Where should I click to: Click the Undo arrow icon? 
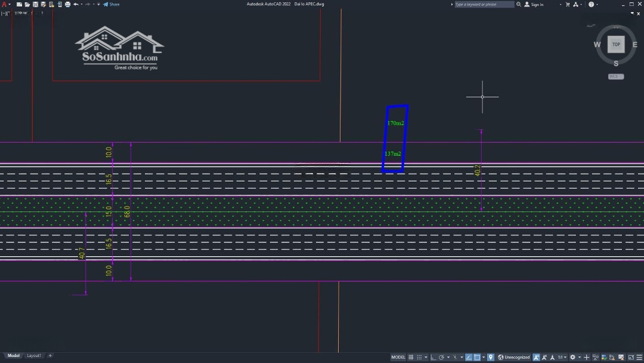(x=76, y=4)
